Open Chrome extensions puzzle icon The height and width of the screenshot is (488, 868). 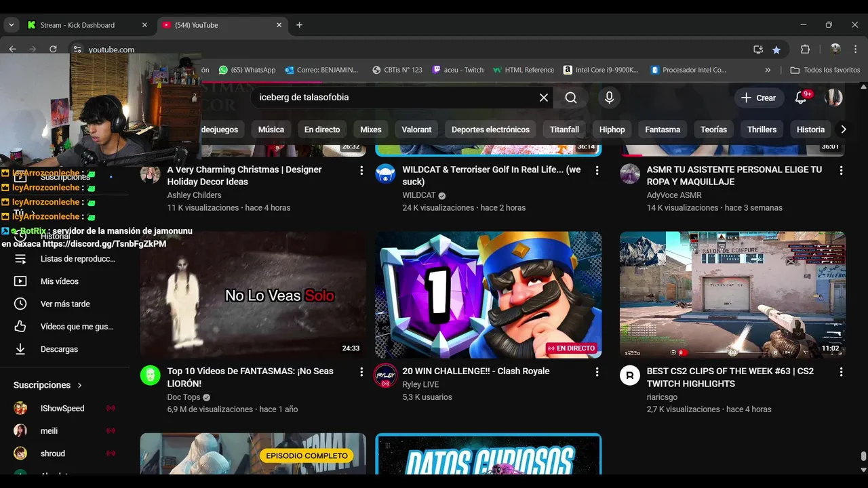pos(806,49)
